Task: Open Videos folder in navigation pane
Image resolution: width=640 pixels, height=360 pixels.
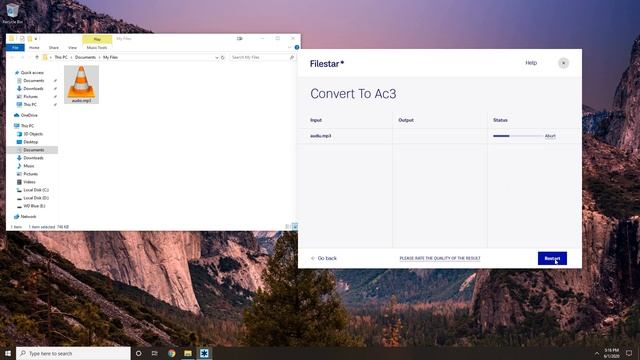Action: click(29, 182)
